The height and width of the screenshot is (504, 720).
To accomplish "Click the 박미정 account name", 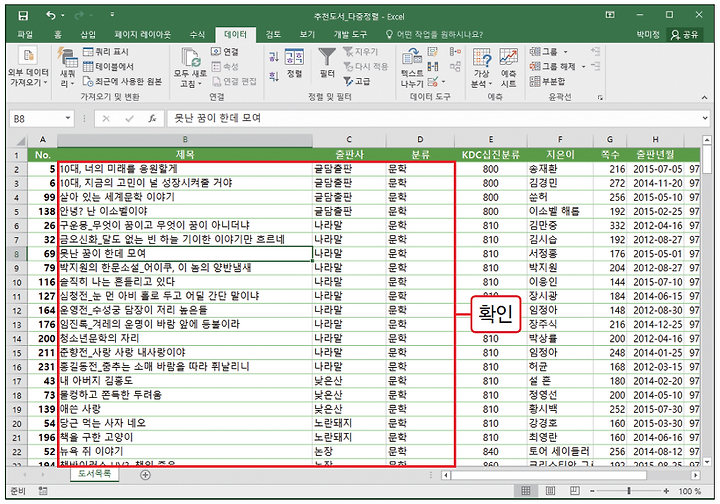I will click(648, 34).
